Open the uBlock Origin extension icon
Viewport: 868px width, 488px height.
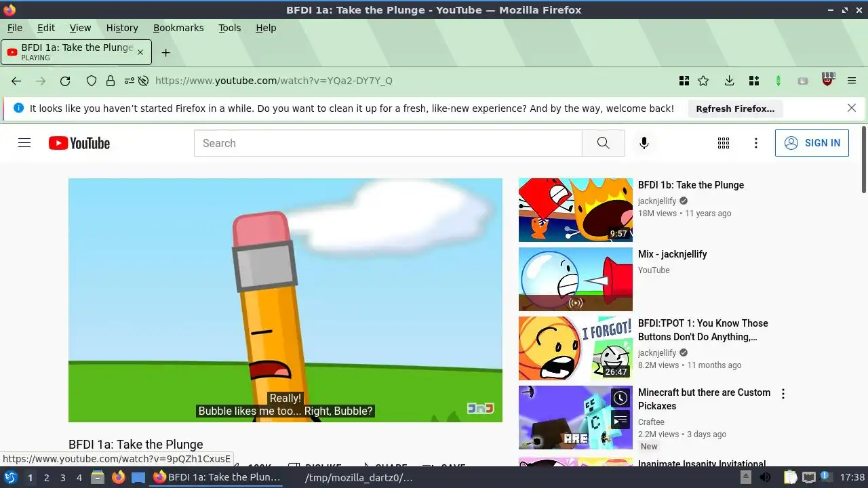(x=828, y=79)
